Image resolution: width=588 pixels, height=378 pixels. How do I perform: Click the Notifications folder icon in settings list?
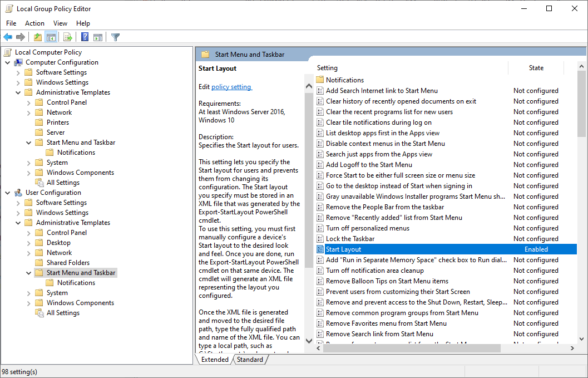(x=320, y=80)
